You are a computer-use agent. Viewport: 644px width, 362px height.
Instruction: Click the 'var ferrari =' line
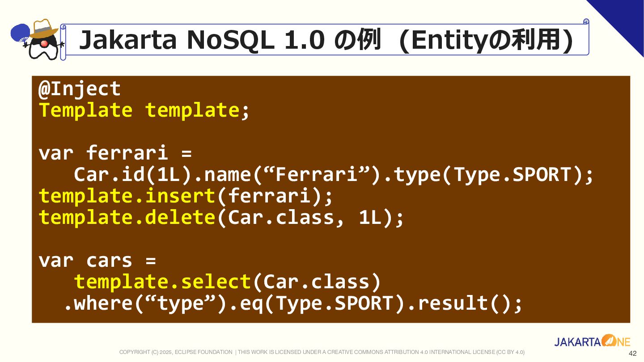pos(115,153)
